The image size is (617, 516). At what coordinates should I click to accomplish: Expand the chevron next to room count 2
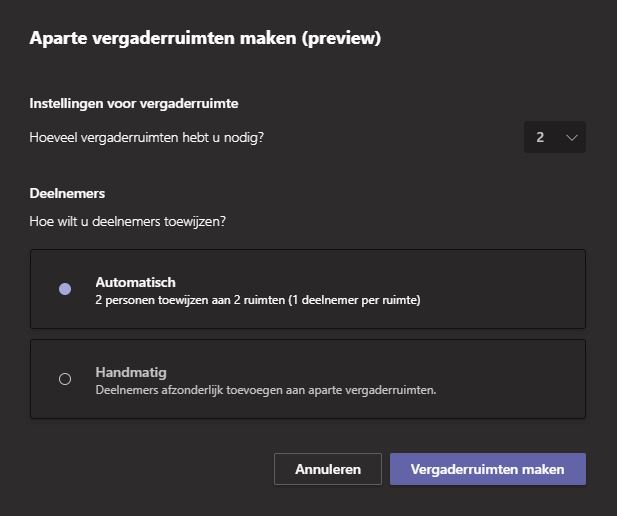(x=571, y=137)
